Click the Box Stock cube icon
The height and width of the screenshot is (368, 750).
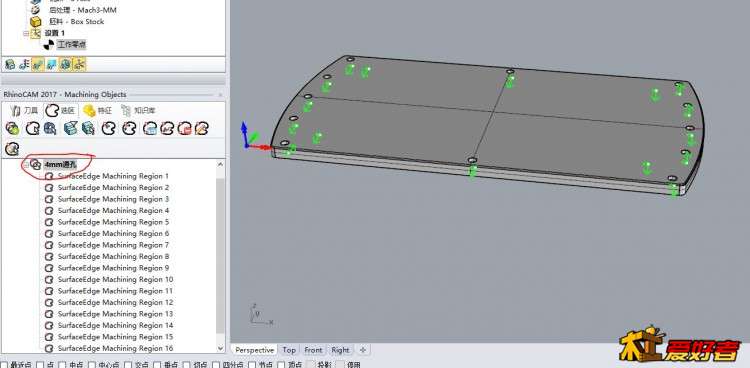point(36,22)
